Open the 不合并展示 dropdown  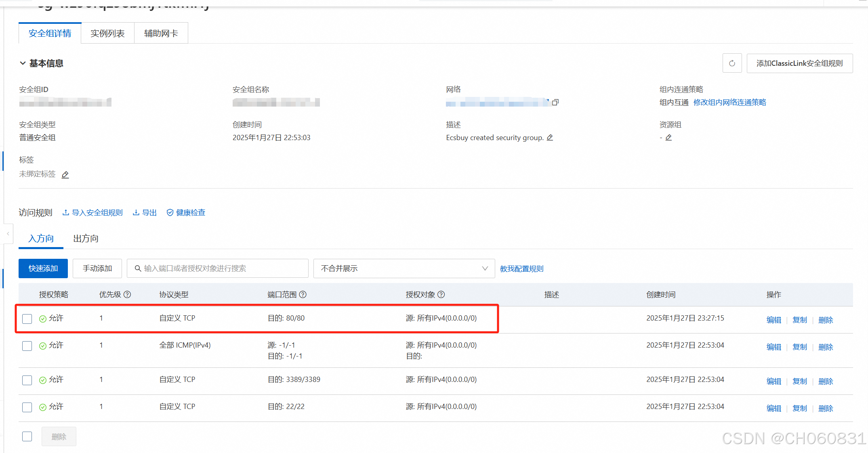pyautogui.click(x=404, y=268)
